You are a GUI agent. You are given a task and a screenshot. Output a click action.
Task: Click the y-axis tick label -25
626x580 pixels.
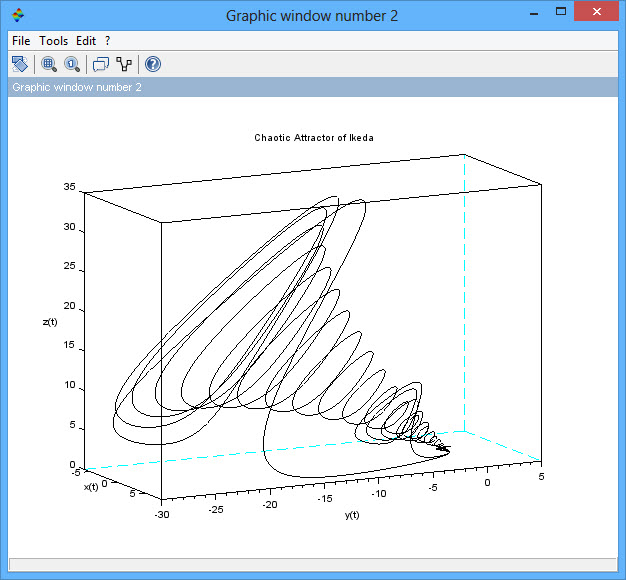point(216,509)
